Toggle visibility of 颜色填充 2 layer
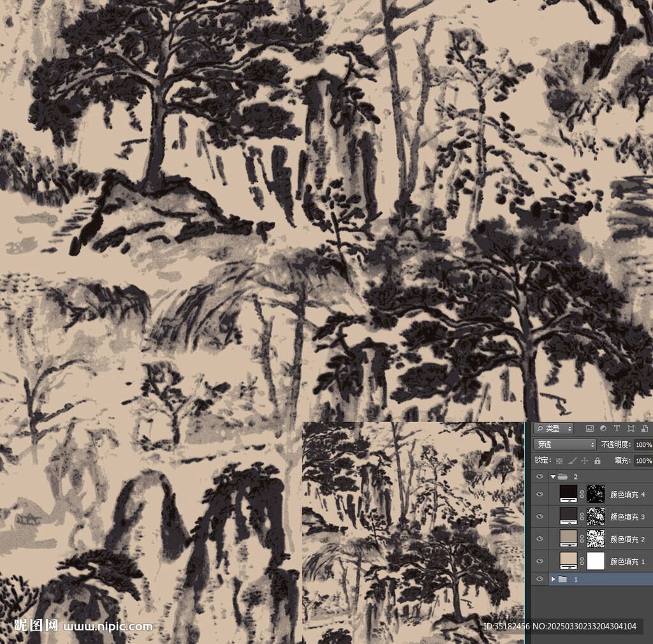Image resolution: width=653 pixels, height=644 pixels. coord(539,538)
